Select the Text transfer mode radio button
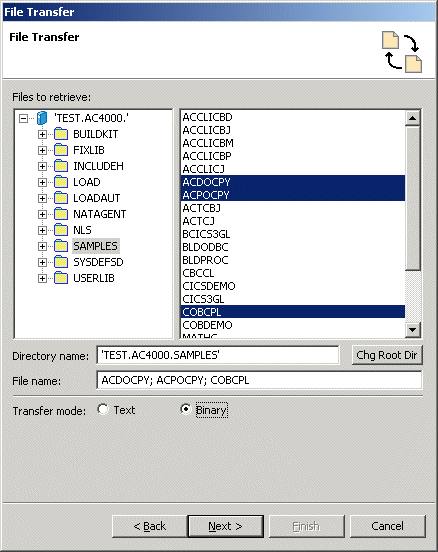 [103, 409]
